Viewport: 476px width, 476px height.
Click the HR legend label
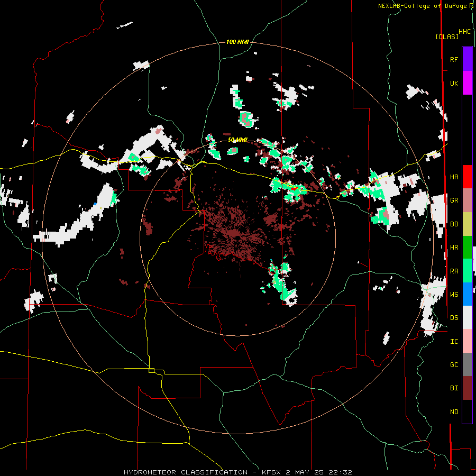[x=454, y=248]
